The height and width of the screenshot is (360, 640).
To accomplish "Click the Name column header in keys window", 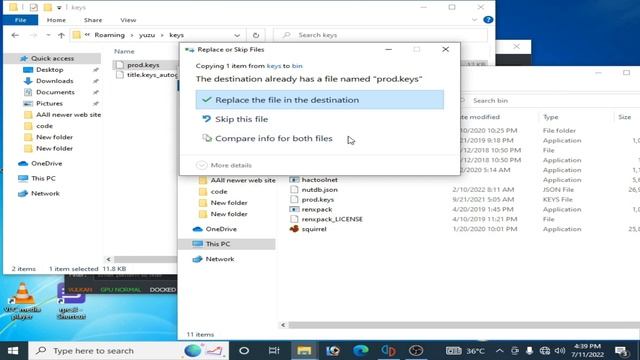I will coord(124,51).
